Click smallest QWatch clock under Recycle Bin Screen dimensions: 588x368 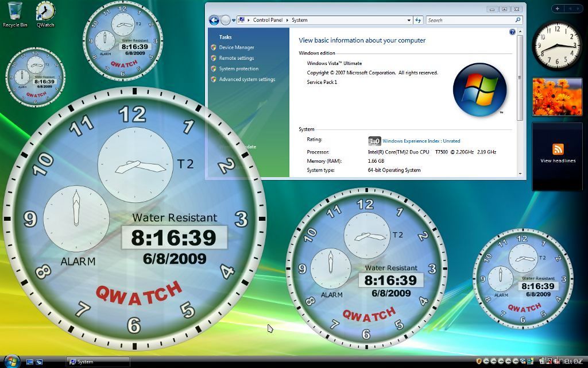tap(35, 77)
